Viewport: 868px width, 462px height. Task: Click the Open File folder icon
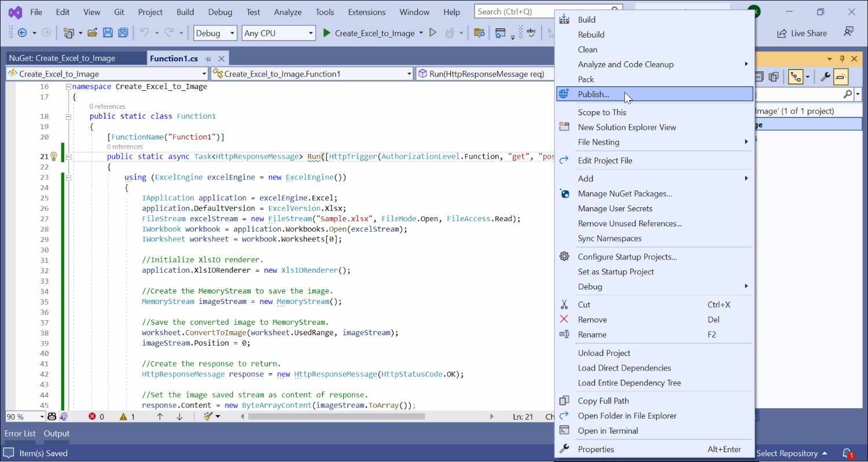pyautogui.click(x=92, y=33)
